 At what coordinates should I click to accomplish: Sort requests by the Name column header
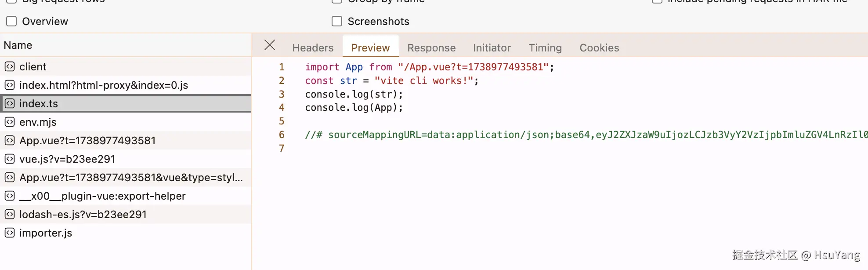click(x=18, y=45)
